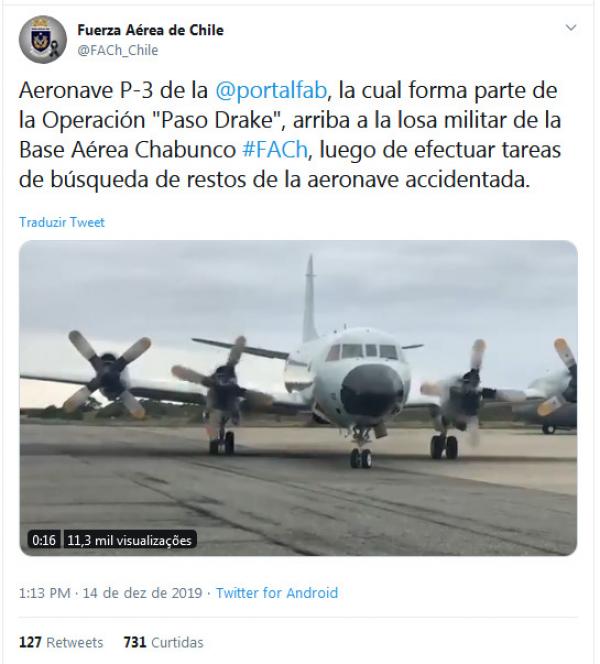The width and height of the screenshot is (600, 664).
Task: Open the @FACh_Chile handle
Action: [118, 50]
